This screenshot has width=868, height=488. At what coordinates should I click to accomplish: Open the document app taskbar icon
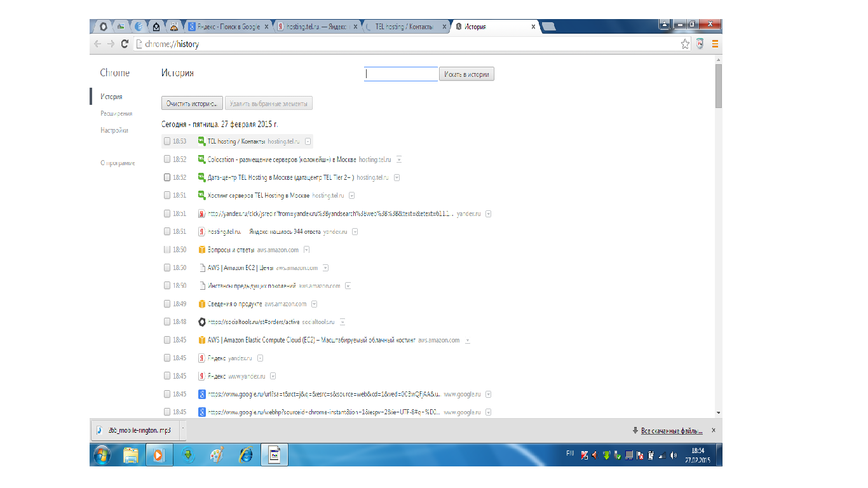[x=275, y=454]
